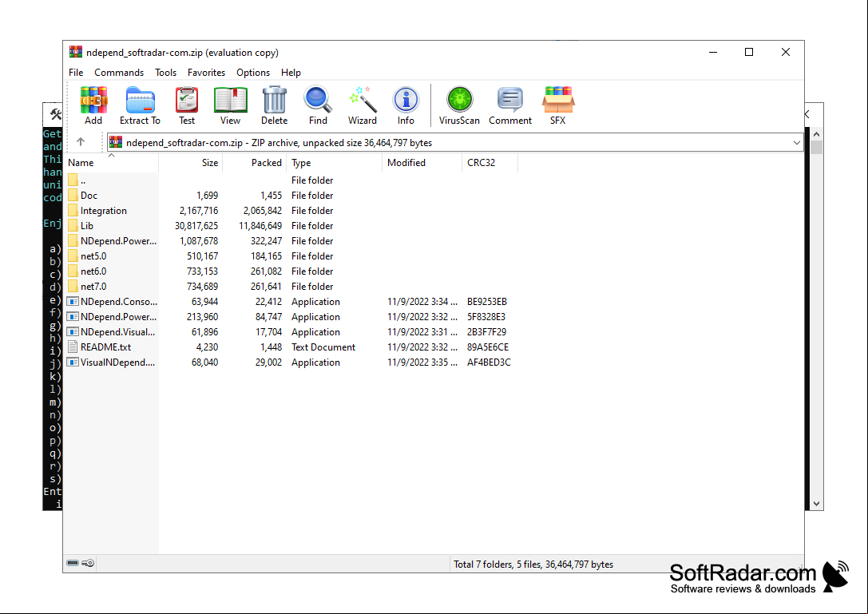
Task: Click CRC32 value AF4BED3C
Action: tap(489, 362)
